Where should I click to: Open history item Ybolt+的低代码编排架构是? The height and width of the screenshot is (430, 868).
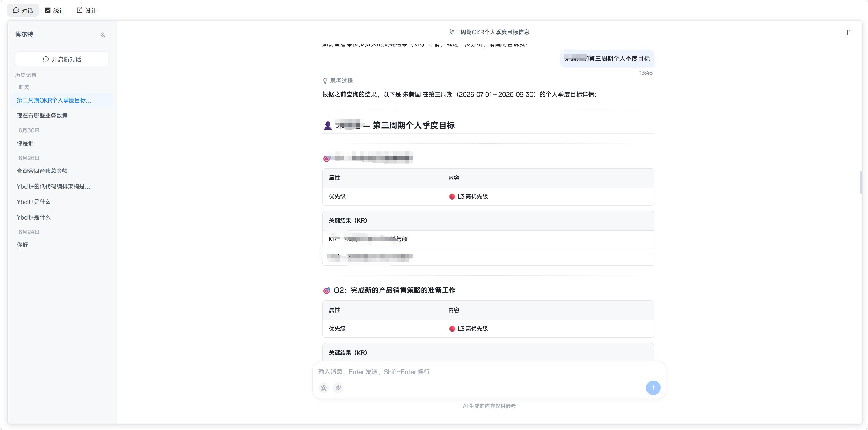pyautogui.click(x=62, y=187)
